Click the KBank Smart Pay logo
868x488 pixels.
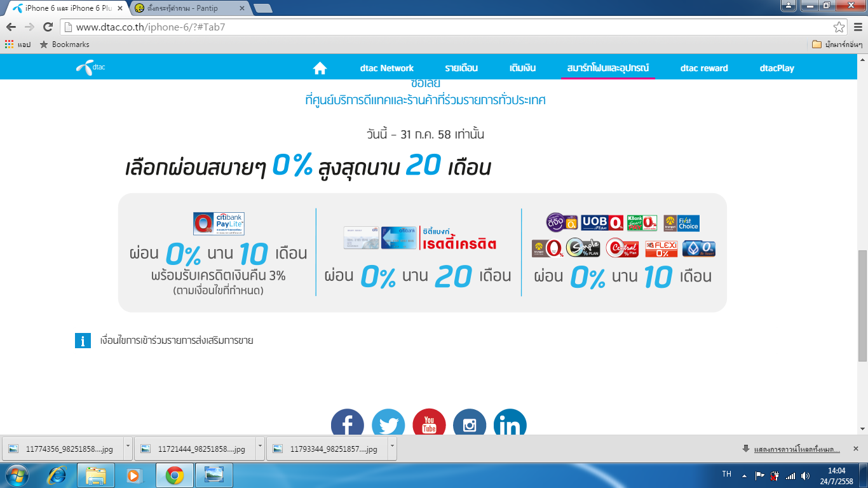coord(642,223)
